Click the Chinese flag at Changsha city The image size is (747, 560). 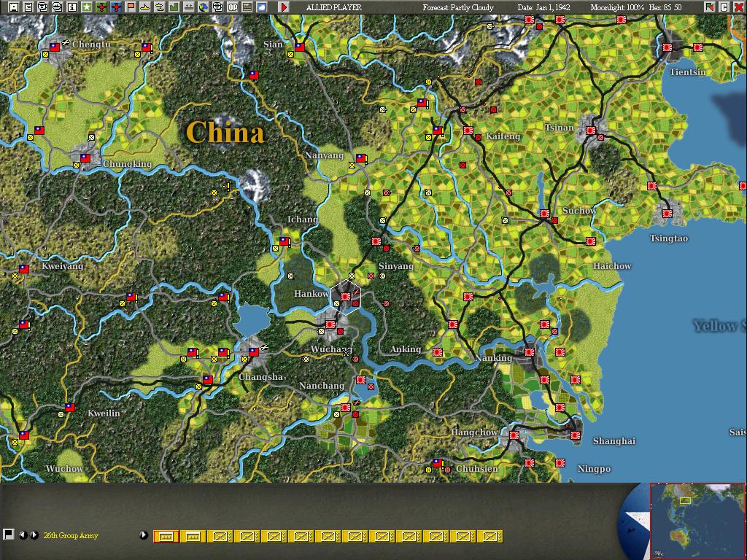[x=254, y=352]
